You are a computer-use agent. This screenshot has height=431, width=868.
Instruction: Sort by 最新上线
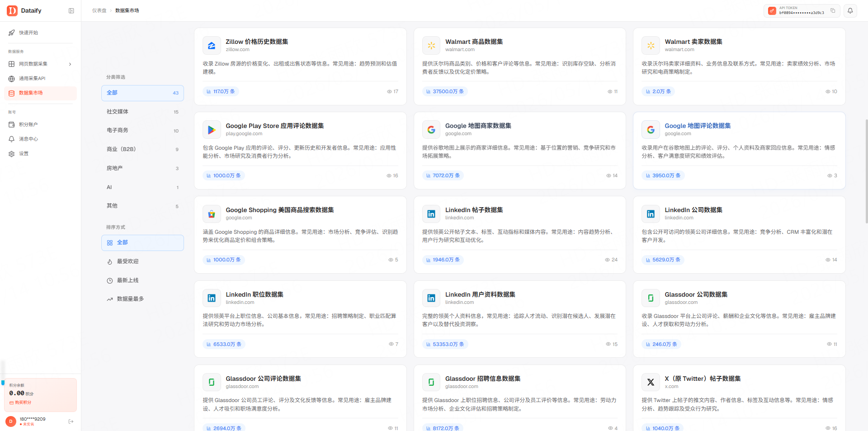(x=142, y=280)
